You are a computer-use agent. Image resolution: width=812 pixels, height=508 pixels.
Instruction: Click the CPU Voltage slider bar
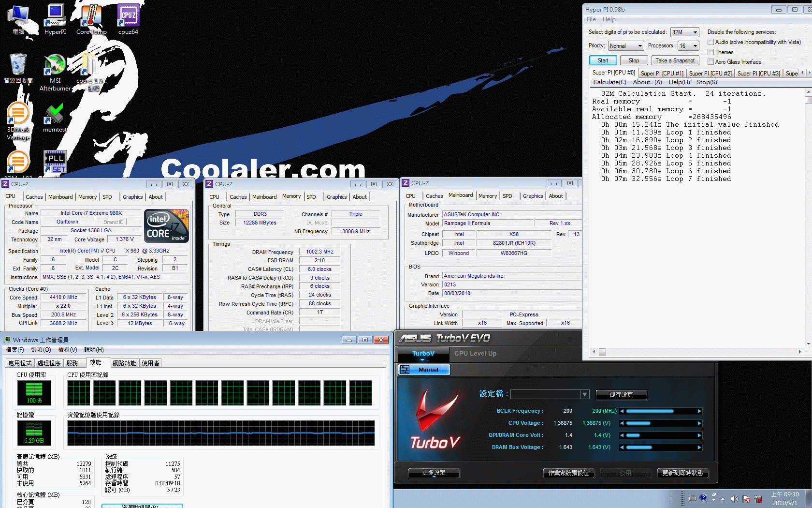click(661, 423)
